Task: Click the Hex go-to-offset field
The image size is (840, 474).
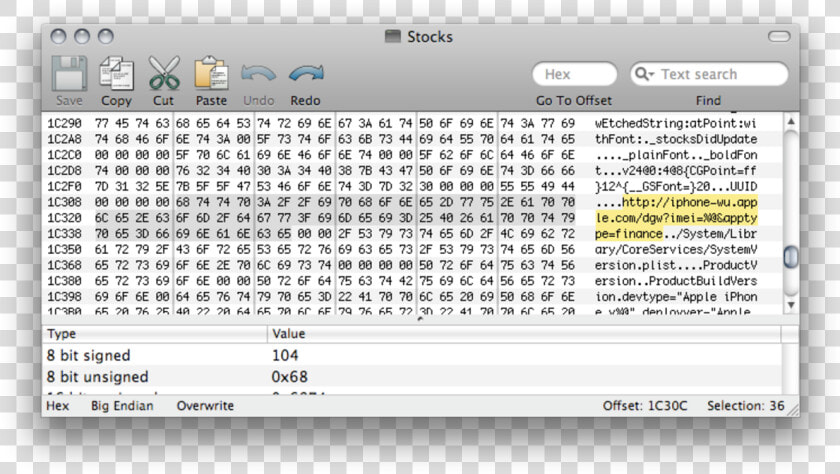Action: point(574,74)
